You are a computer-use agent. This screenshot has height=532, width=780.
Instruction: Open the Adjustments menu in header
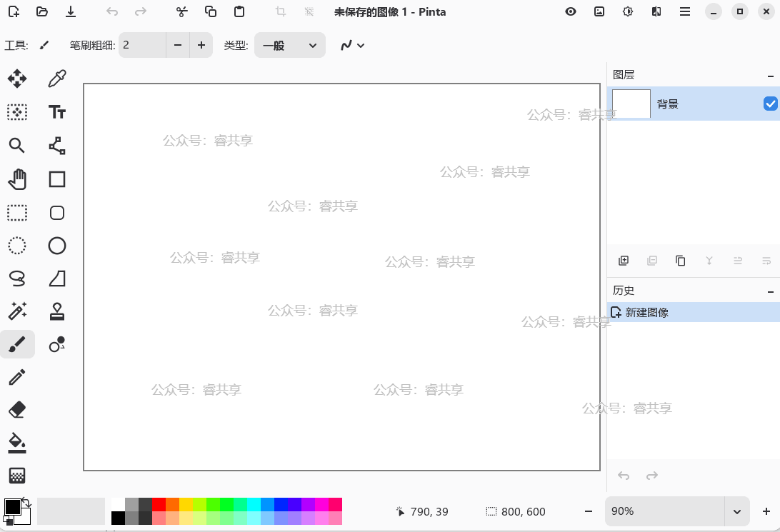[x=628, y=11]
